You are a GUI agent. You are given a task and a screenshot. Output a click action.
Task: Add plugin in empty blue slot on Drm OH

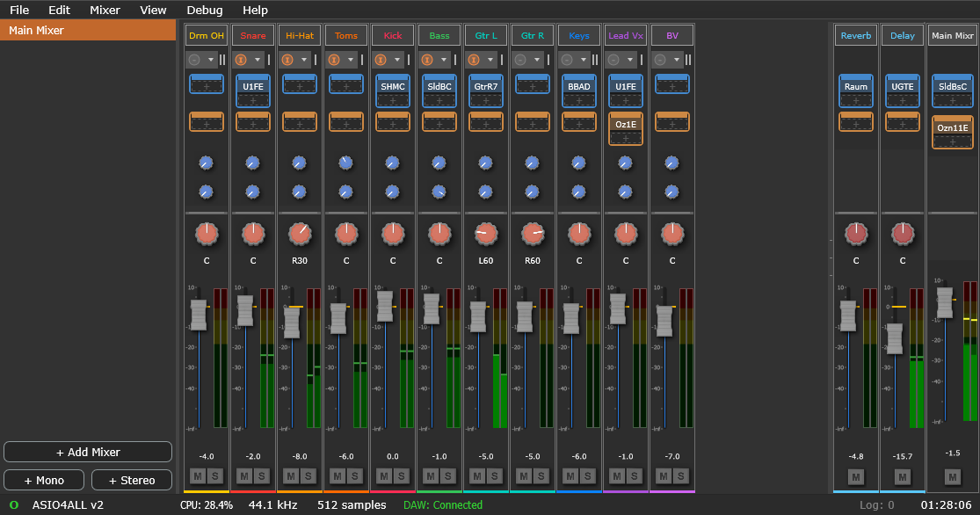point(207,84)
